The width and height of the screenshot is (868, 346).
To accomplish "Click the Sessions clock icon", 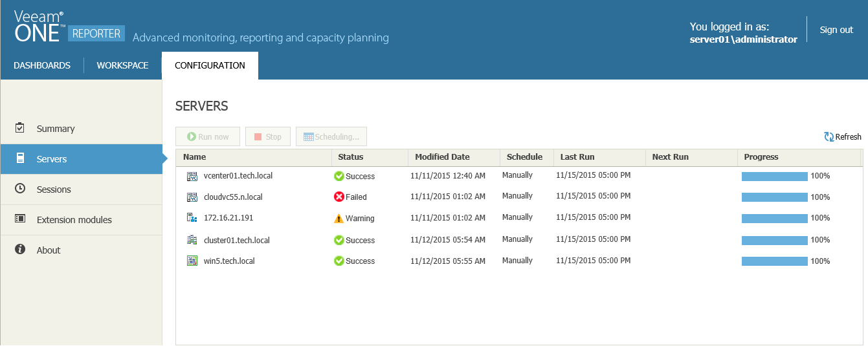I will click(x=20, y=189).
